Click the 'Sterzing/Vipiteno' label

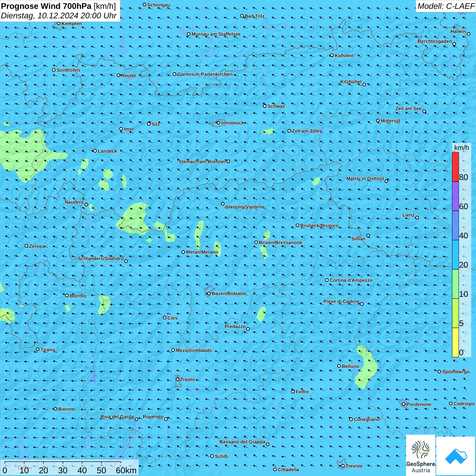pos(245,207)
